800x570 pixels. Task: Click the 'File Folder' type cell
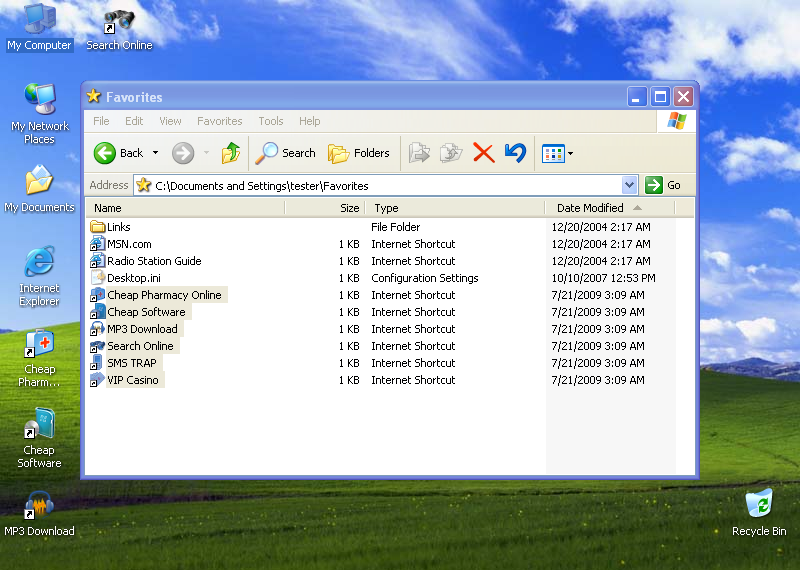point(395,227)
